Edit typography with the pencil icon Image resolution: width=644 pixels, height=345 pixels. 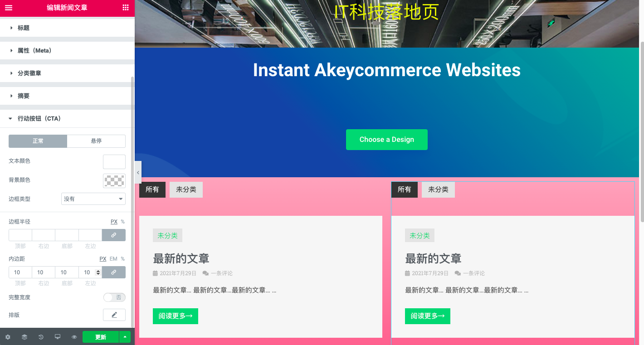pos(114,315)
